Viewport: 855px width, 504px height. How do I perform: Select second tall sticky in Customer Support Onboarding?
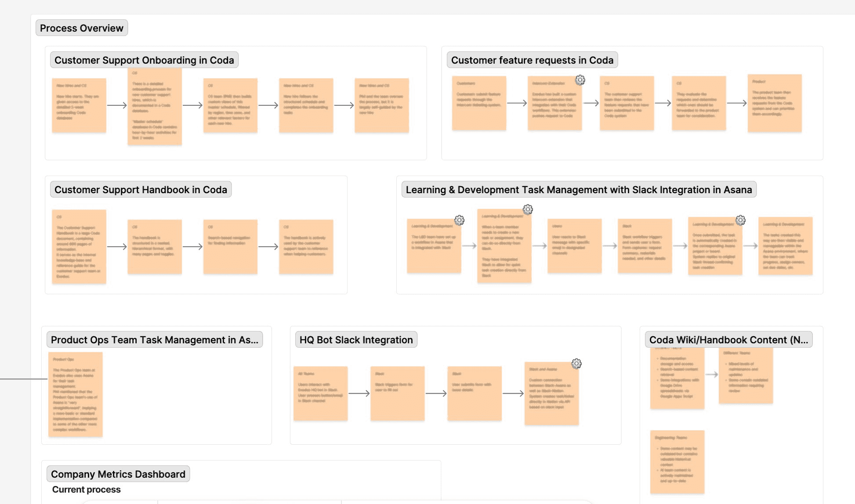pyautogui.click(x=155, y=107)
